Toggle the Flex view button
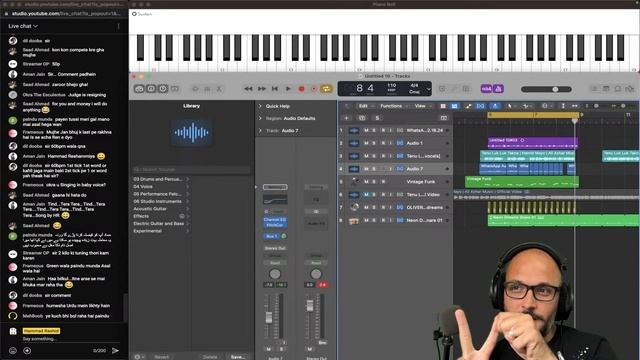Viewport: 640px width, 360px height. click(x=480, y=106)
